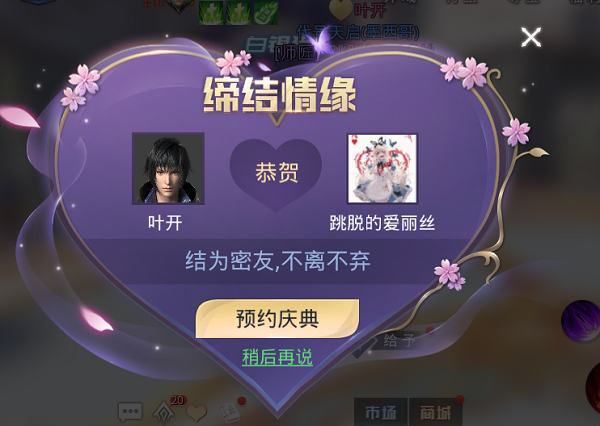Select the second green buff icon
The width and height of the screenshot is (600, 426).
[238, 12]
